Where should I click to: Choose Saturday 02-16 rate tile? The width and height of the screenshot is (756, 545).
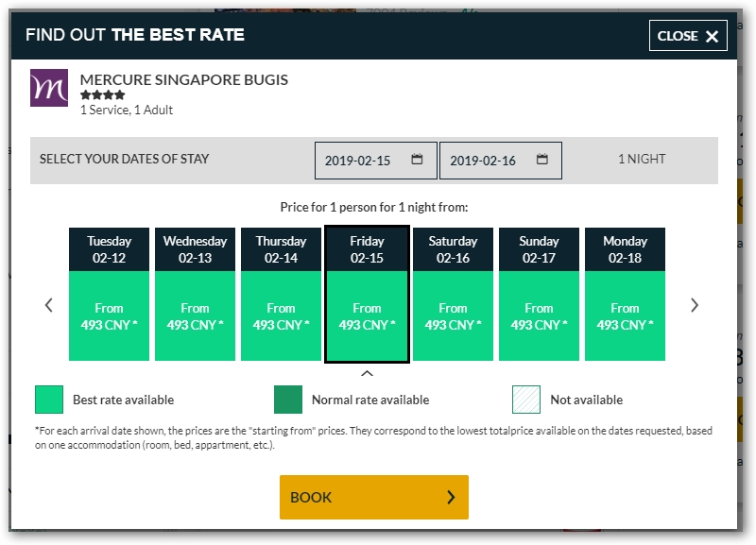(453, 294)
